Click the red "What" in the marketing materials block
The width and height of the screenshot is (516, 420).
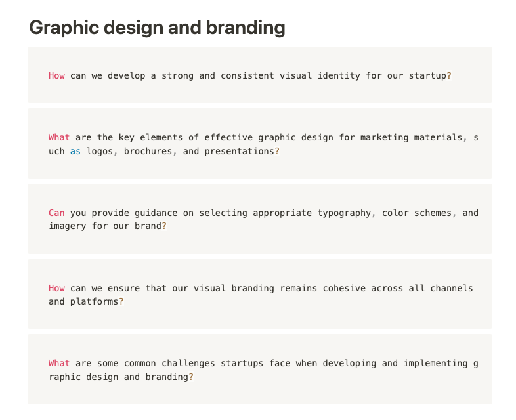[x=59, y=137]
